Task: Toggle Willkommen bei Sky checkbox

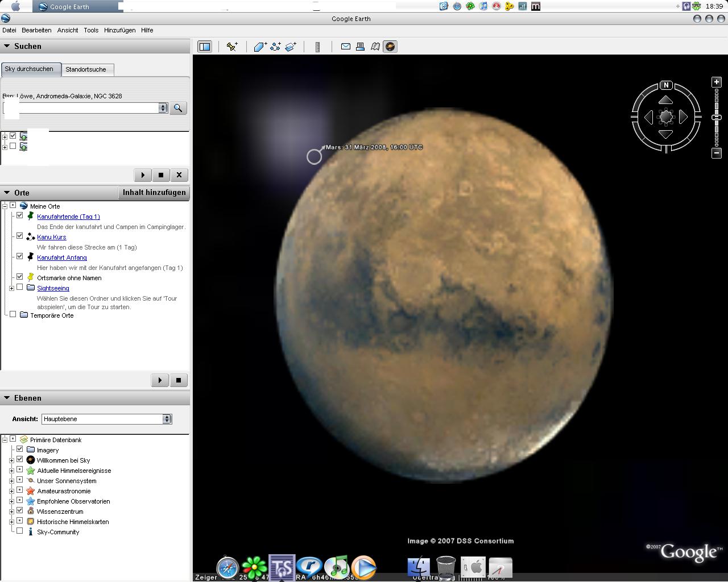Action: coord(20,460)
